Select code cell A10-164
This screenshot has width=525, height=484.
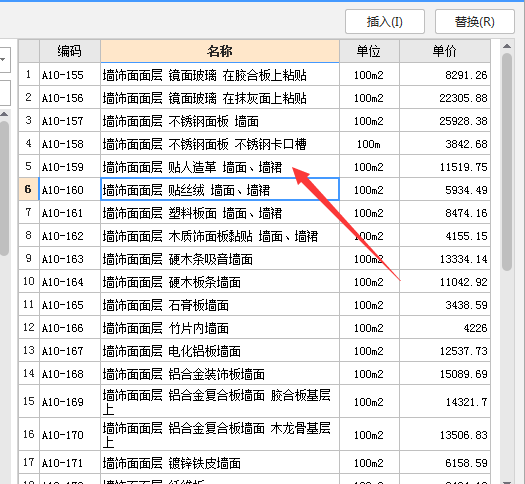70,282
